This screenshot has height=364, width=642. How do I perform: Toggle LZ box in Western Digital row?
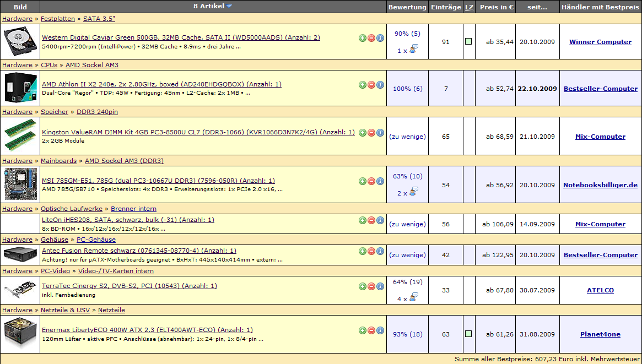[x=468, y=42]
